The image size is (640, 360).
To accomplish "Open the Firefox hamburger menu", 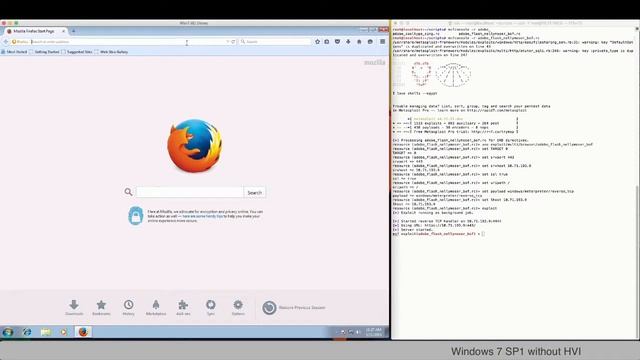I will pos(382,42).
